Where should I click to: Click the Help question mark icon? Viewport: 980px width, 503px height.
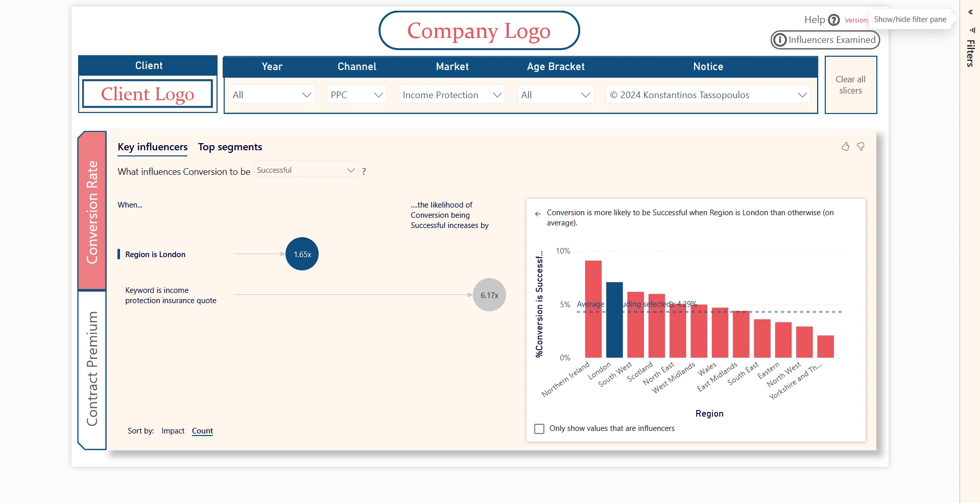(834, 20)
